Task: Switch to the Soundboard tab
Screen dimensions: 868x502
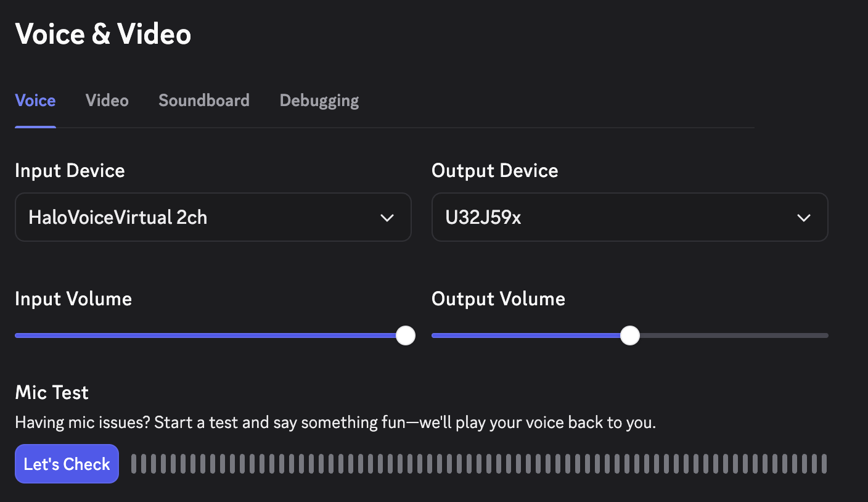Action: (203, 100)
